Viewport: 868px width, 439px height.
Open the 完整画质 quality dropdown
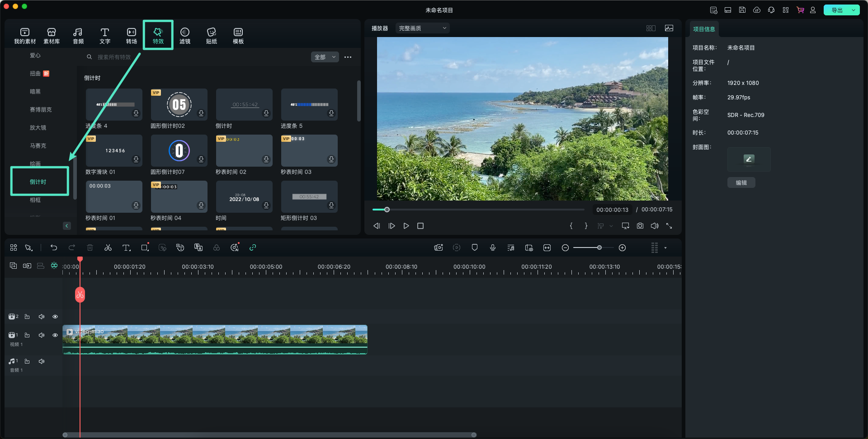point(422,28)
